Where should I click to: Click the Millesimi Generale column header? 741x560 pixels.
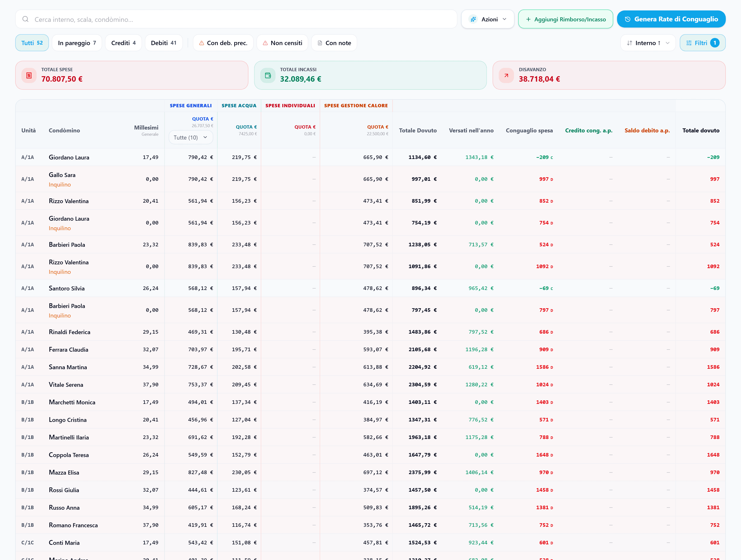click(x=146, y=130)
